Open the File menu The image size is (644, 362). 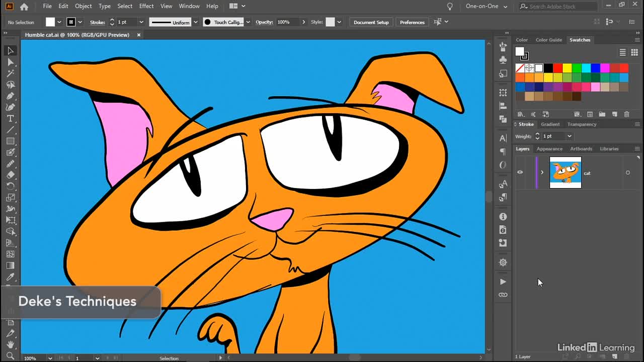(47, 6)
